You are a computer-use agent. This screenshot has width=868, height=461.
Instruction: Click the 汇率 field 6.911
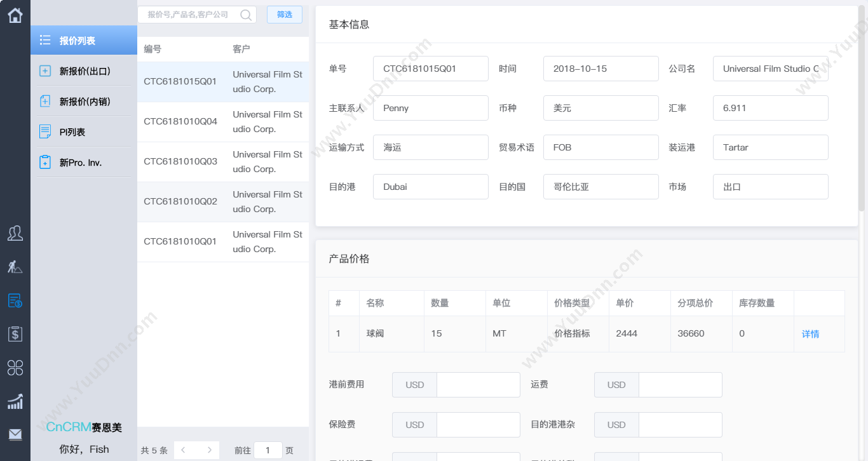pos(771,108)
